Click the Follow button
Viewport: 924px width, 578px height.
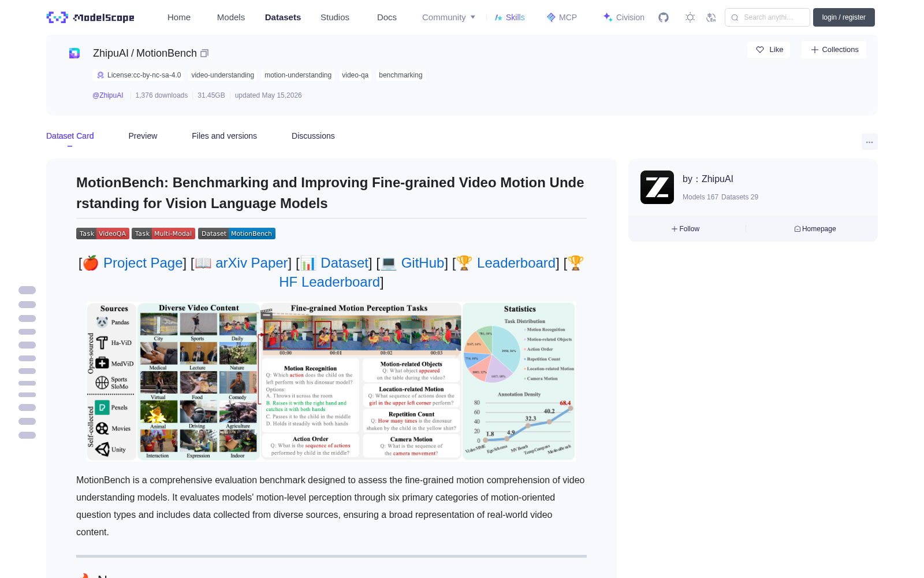coord(685,229)
